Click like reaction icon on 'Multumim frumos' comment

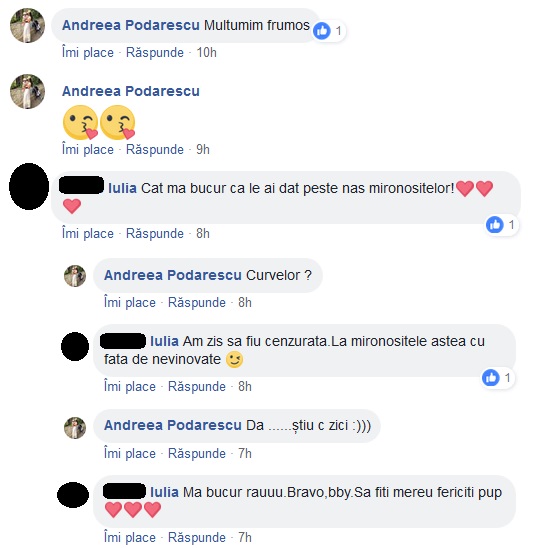pyautogui.click(x=322, y=31)
